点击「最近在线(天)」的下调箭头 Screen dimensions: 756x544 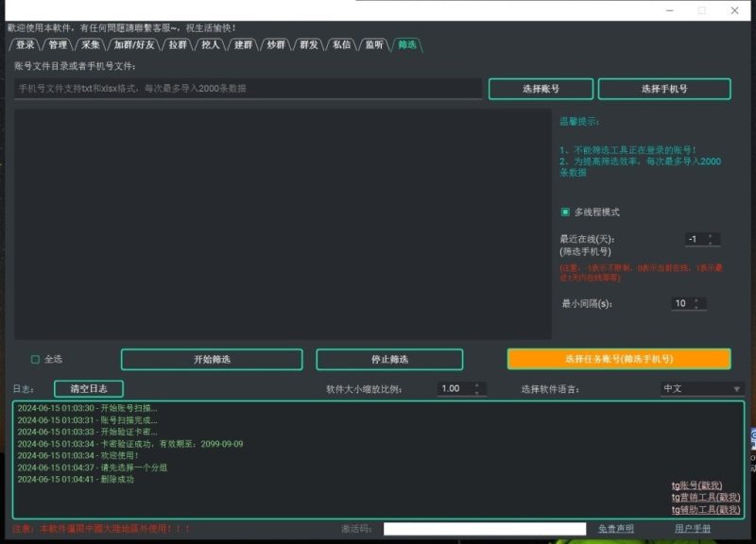pyautogui.click(x=710, y=244)
